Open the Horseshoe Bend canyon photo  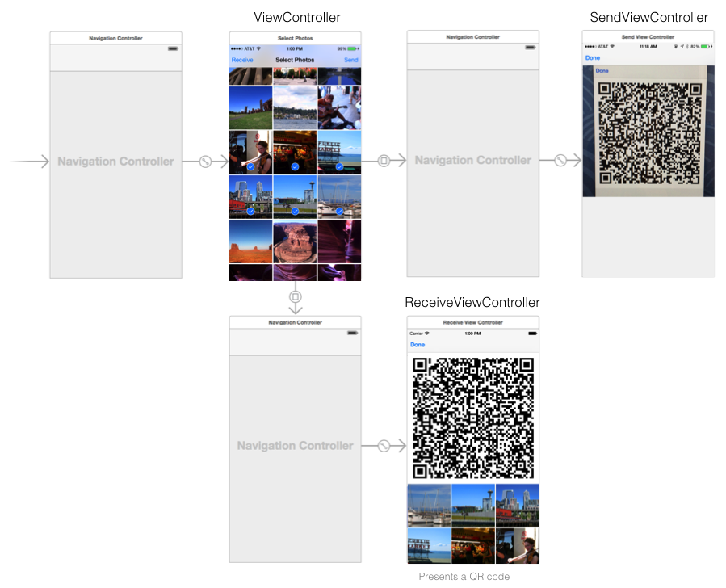(295, 241)
